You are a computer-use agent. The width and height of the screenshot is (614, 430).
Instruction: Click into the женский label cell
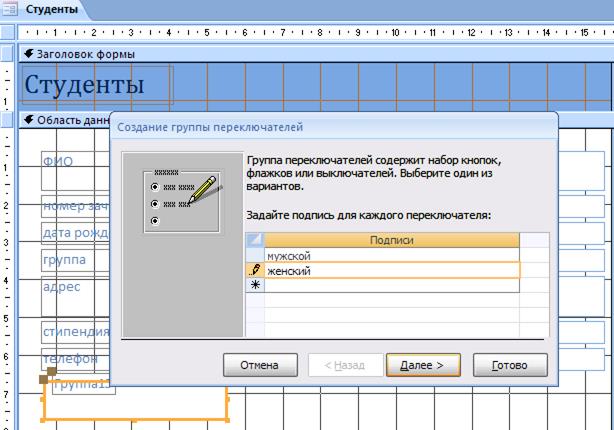tap(392, 270)
